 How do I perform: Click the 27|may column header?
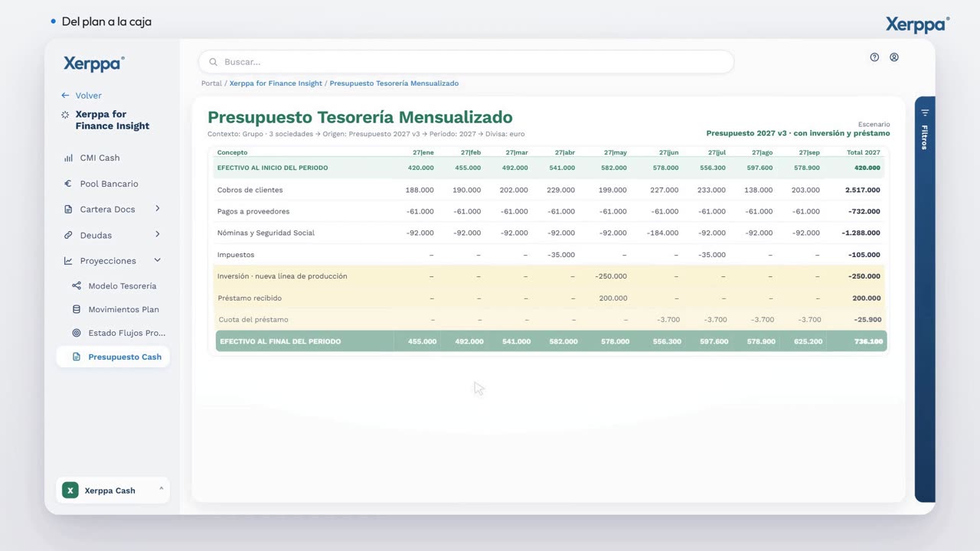[616, 152]
